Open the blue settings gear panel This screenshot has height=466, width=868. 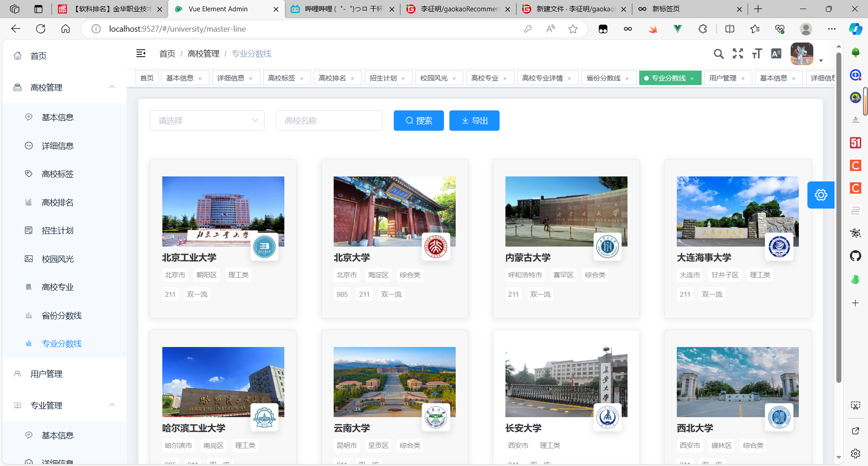tap(821, 195)
